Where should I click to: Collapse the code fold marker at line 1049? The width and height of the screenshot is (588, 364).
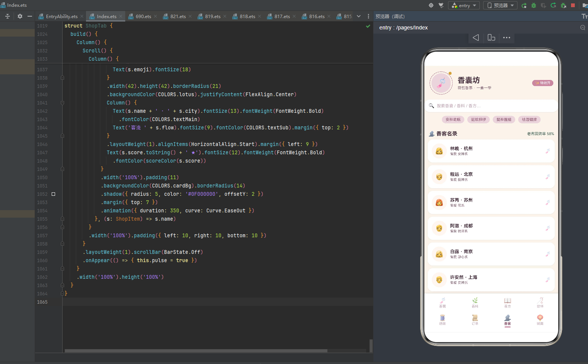coord(62,169)
